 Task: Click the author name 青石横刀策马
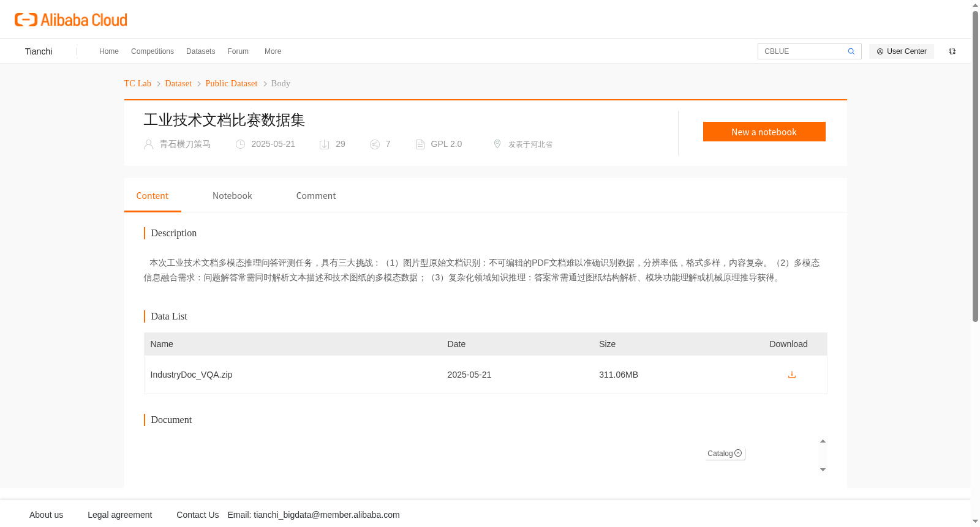(185, 144)
